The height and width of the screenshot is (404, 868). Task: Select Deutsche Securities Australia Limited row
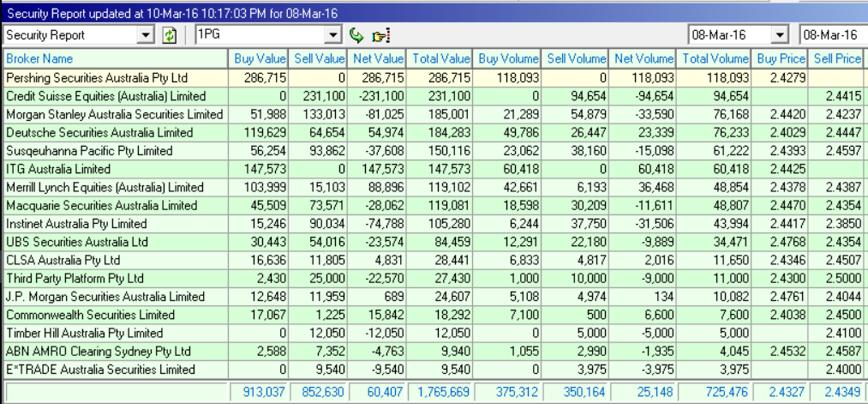pyautogui.click(x=434, y=132)
